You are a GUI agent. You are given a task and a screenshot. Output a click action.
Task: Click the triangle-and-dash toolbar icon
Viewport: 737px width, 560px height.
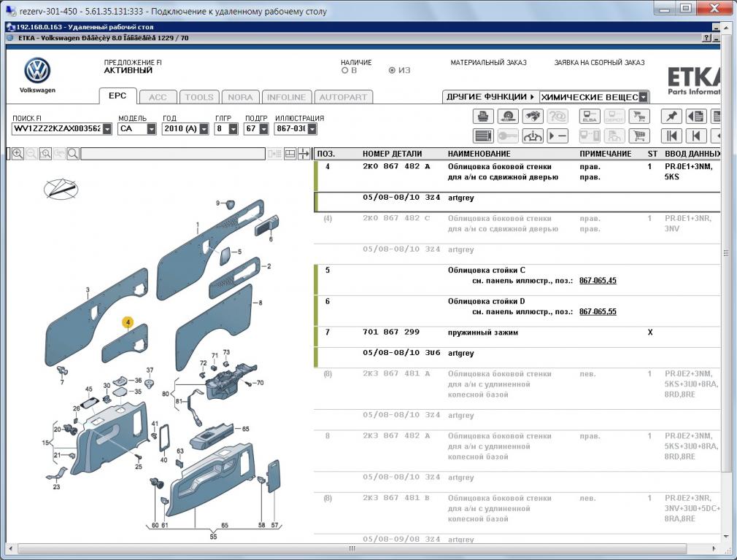(557, 136)
